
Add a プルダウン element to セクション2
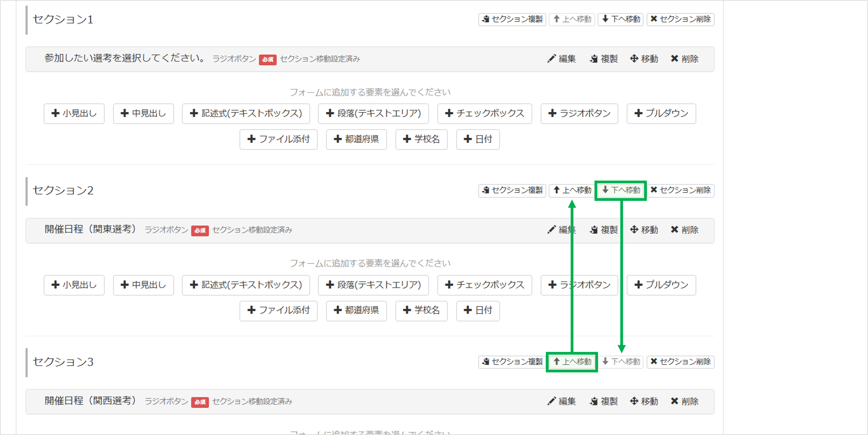(x=661, y=285)
